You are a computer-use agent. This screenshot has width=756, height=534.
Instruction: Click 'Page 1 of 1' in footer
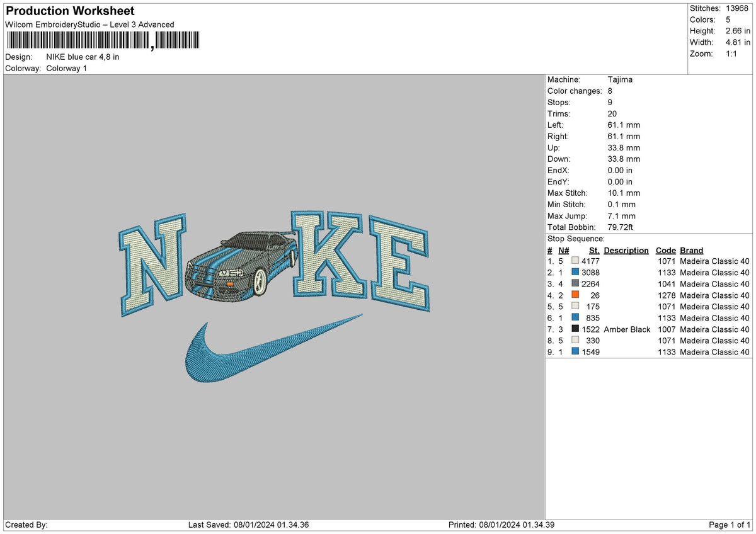730,525
